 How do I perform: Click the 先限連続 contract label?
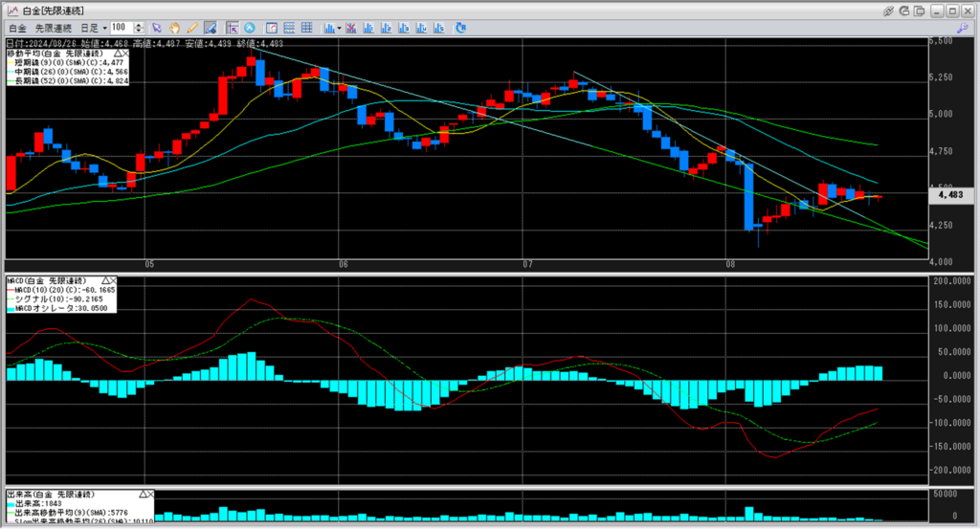[x=54, y=29]
